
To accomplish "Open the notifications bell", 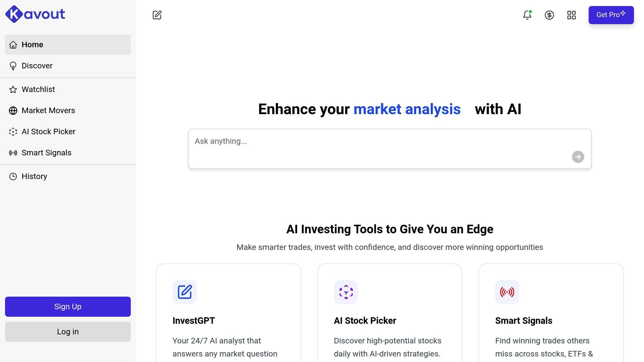I will [x=527, y=15].
